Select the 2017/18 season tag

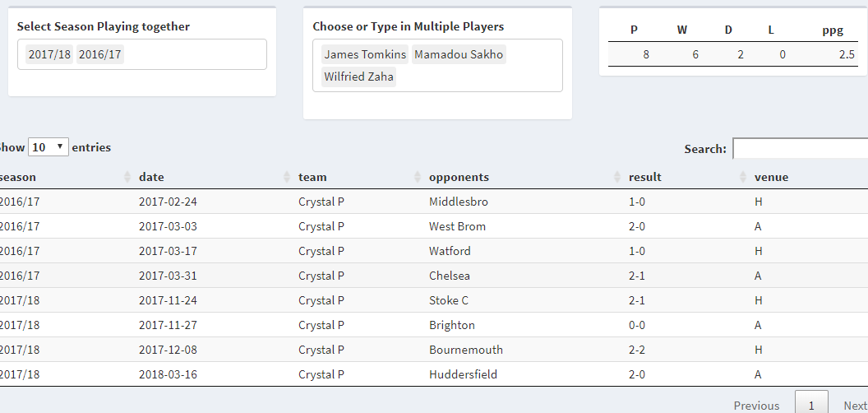point(48,55)
